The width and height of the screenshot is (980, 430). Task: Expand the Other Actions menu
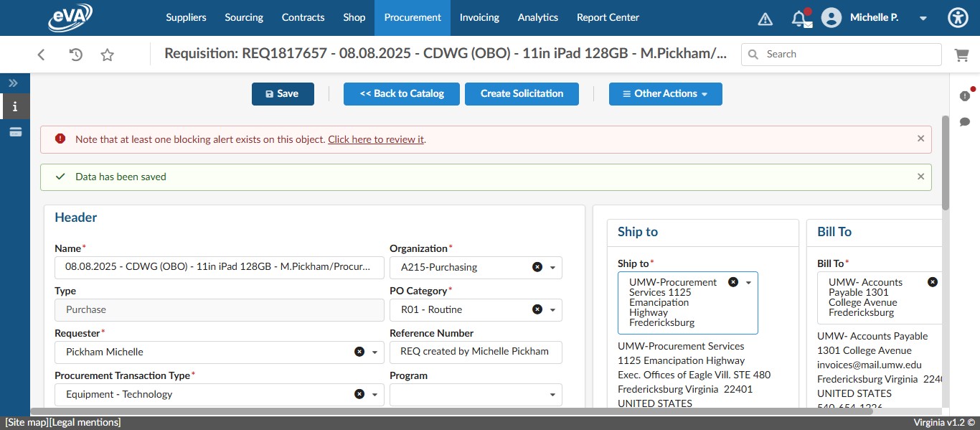click(665, 93)
